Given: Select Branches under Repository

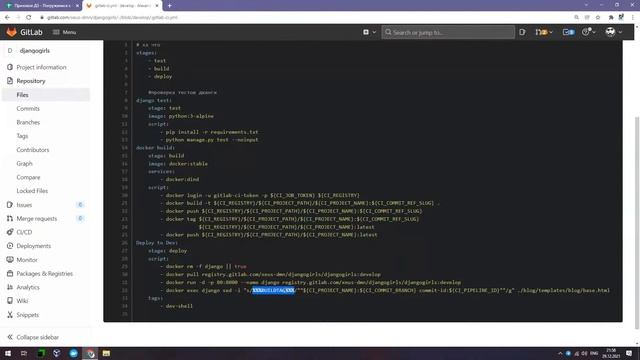Looking at the screenshot, I should point(28,122).
